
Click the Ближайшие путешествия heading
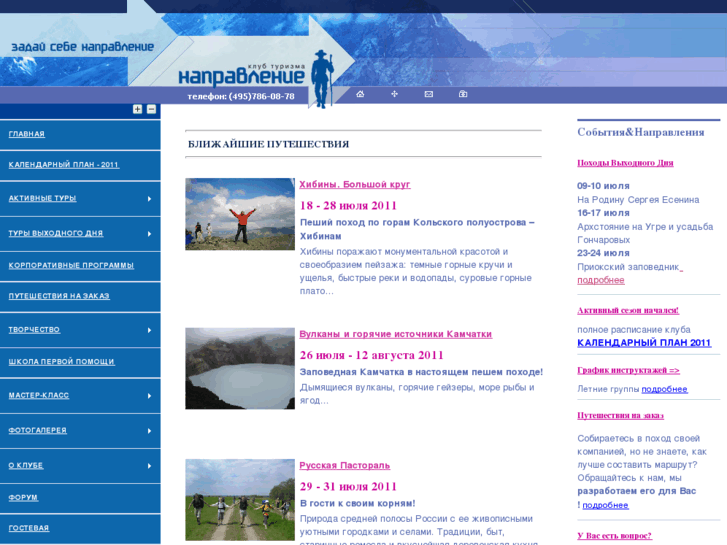[268, 144]
